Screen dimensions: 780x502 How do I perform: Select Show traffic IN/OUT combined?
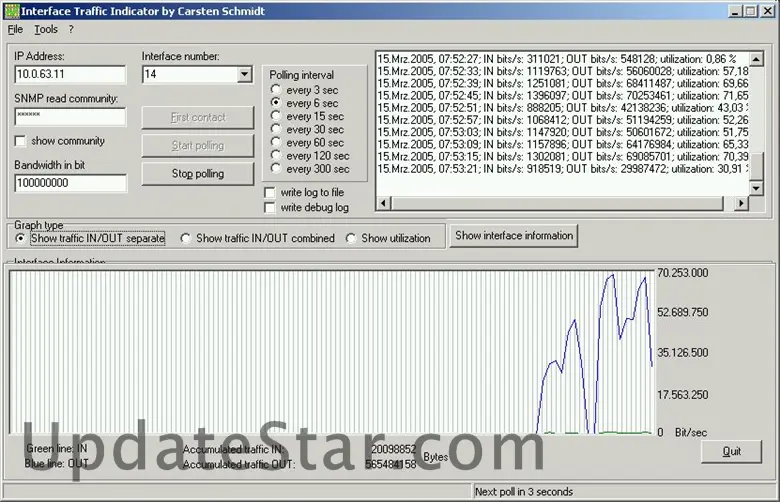pyautogui.click(x=186, y=238)
